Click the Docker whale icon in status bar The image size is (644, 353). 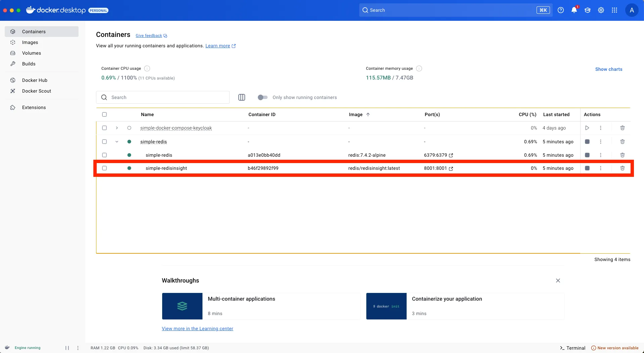(7, 348)
